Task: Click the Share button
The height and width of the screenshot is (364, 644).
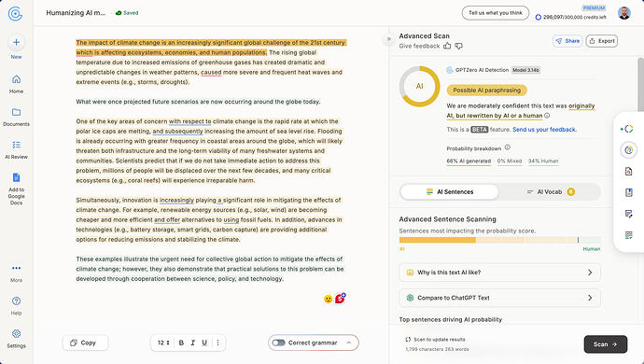Action: point(567,41)
